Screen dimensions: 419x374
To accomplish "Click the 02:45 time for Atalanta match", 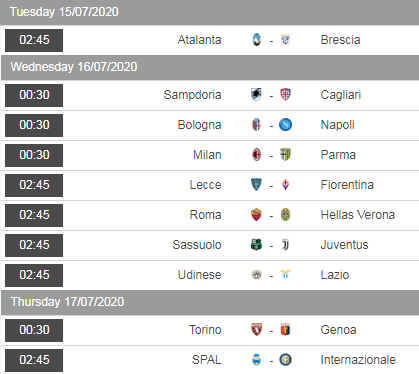I will [x=34, y=40].
